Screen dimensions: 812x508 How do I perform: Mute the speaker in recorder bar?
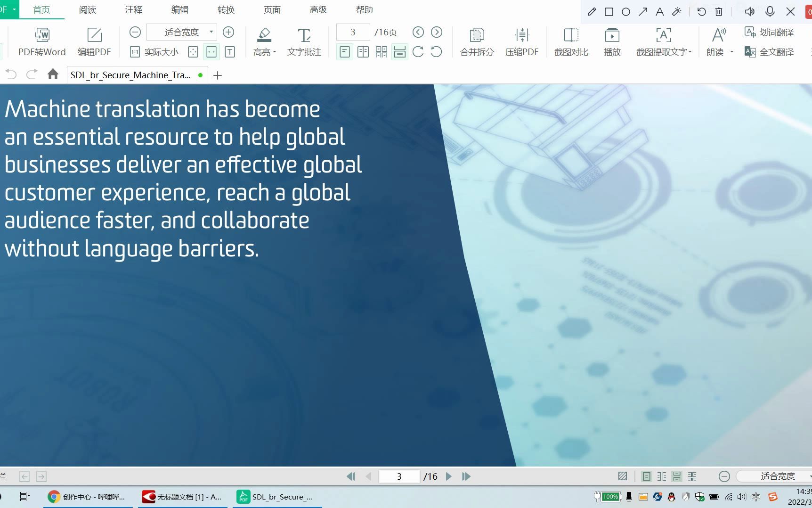pyautogui.click(x=750, y=12)
